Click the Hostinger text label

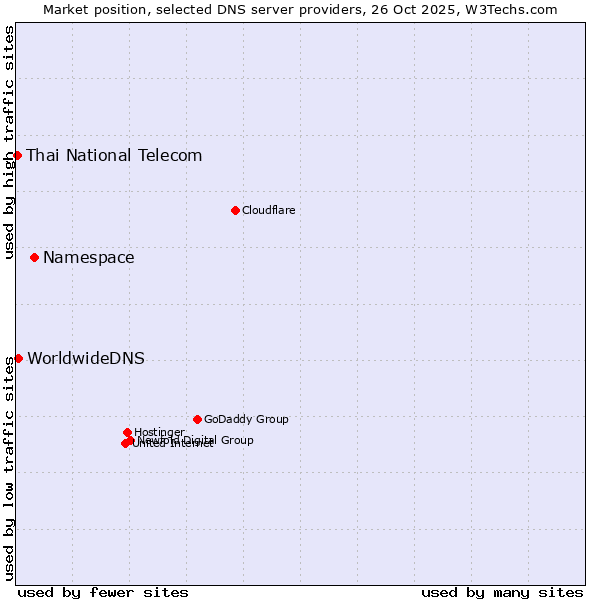(x=159, y=432)
